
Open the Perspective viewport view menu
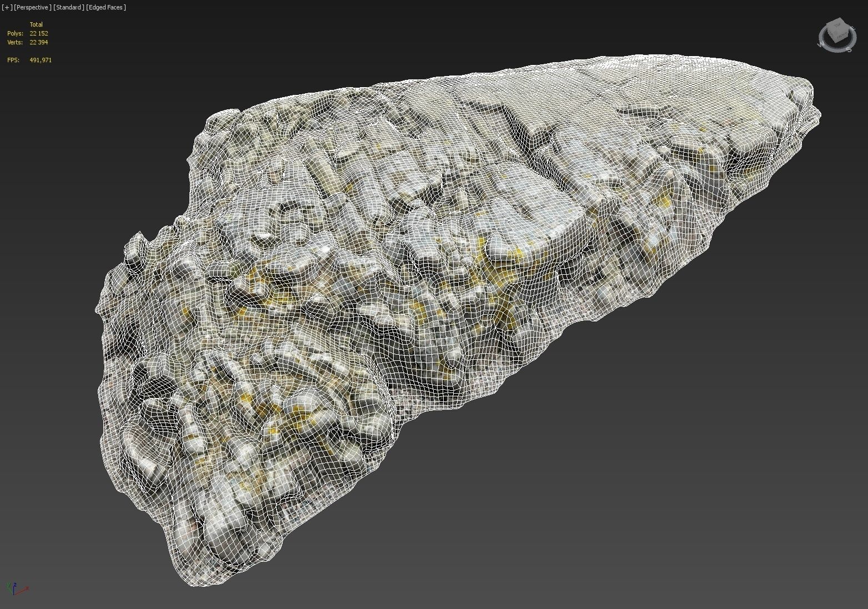click(x=33, y=7)
